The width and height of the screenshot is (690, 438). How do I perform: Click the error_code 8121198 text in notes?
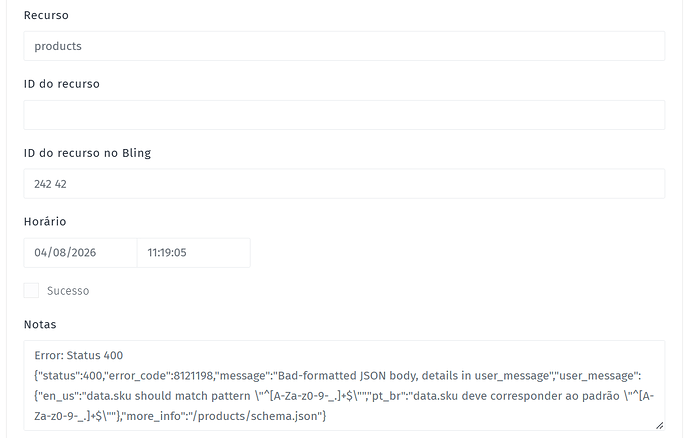click(159, 375)
